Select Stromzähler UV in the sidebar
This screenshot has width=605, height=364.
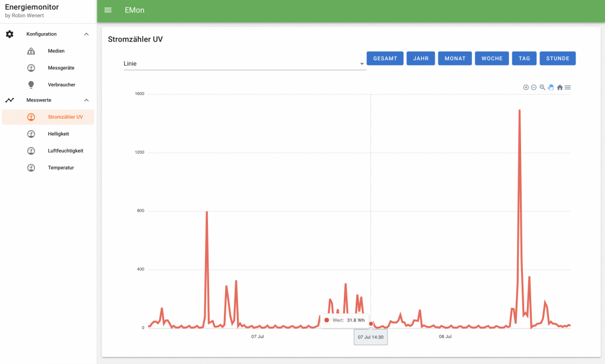click(48, 117)
